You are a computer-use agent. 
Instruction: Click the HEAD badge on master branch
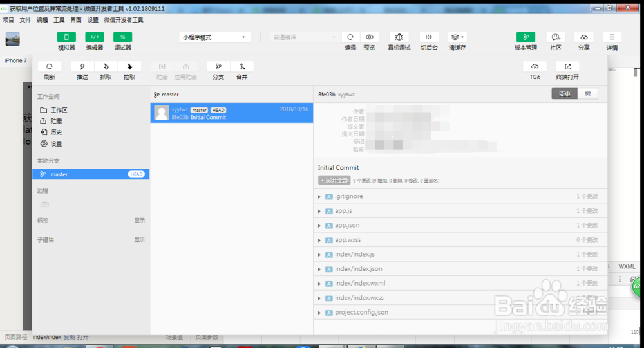pyautogui.click(x=137, y=174)
